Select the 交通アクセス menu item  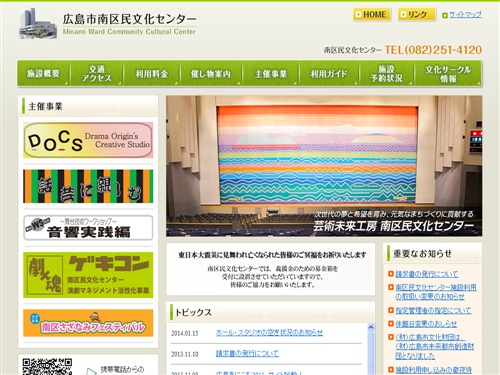(97, 74)
